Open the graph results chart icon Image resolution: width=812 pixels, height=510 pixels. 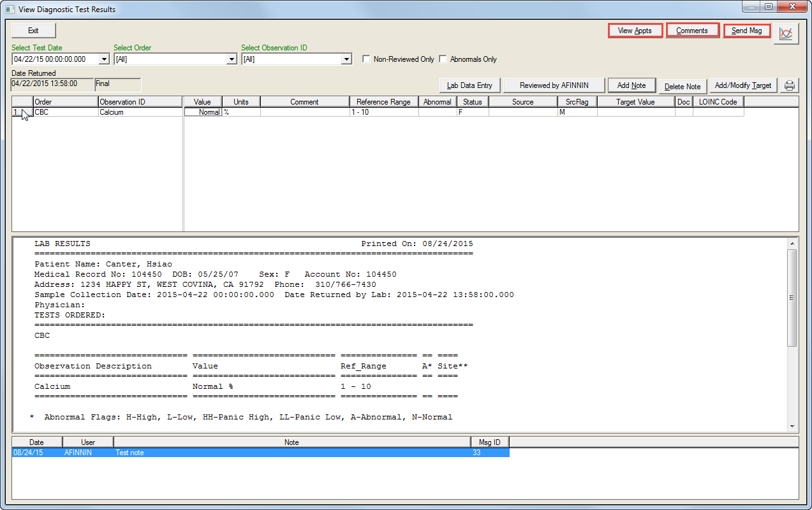click(786, 34)
